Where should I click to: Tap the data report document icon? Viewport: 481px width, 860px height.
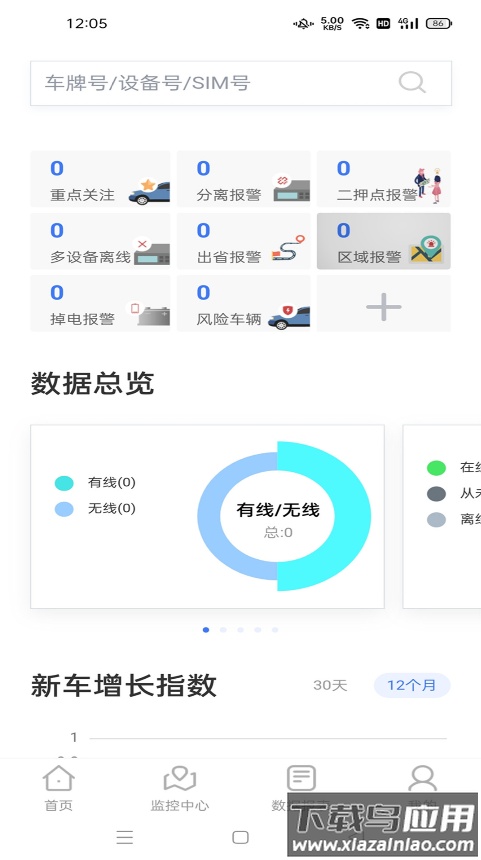302,778
